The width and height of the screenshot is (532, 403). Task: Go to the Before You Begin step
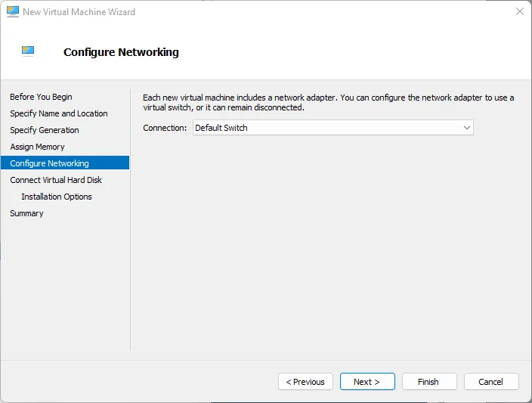tap(41, 97)
